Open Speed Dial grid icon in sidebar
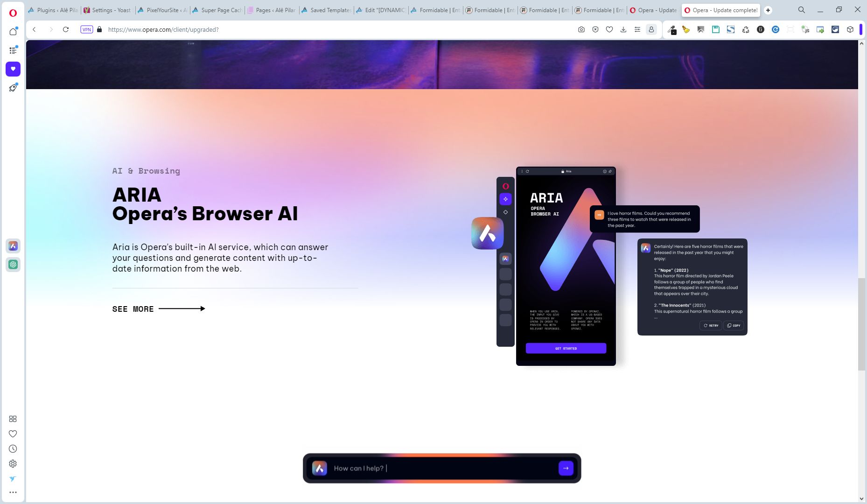The image size is (867, 504). click(13, 419)
